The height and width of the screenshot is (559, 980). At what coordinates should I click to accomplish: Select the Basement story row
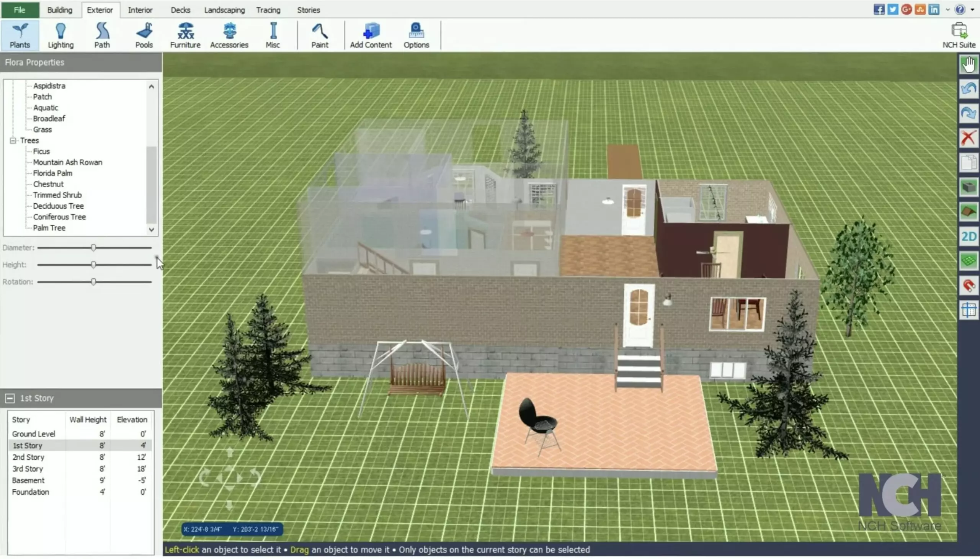(28, 481)
